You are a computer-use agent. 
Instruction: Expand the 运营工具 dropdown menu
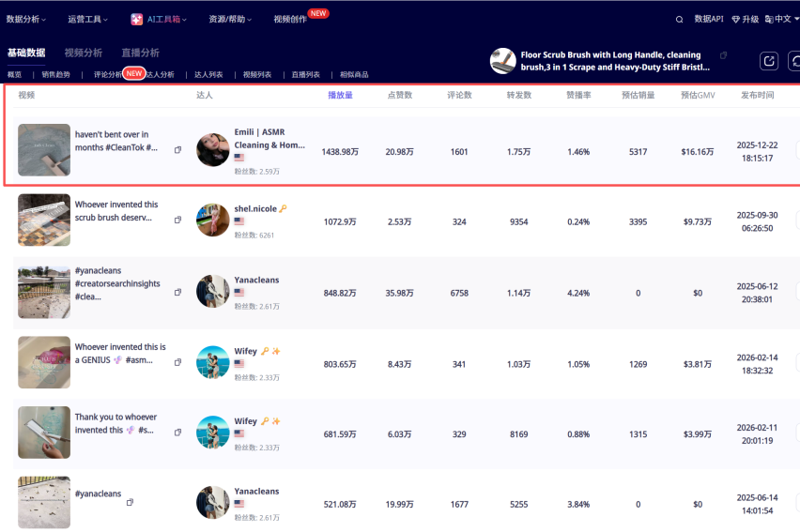(x=87, y=20)
